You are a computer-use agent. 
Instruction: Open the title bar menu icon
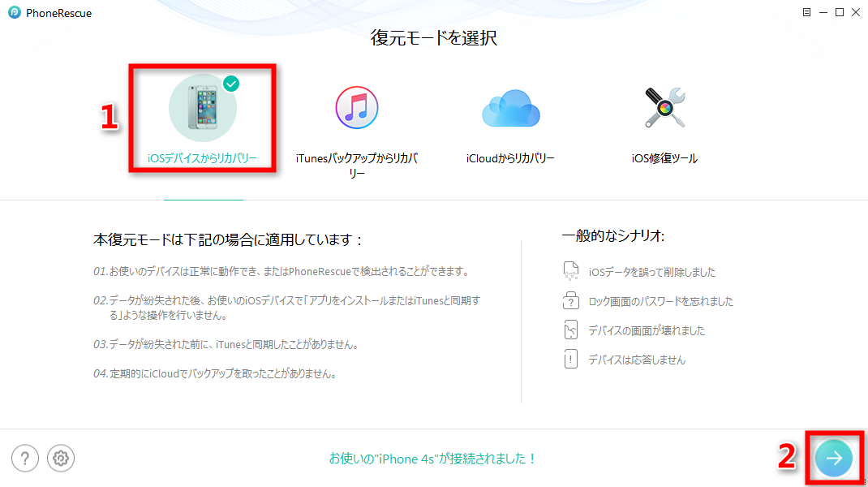[806, 12]
